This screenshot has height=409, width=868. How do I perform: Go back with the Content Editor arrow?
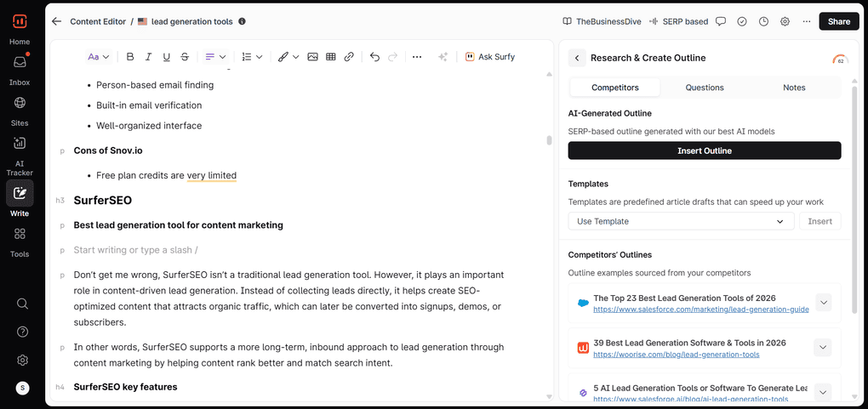pyautogui.click(x=56, y=21)
